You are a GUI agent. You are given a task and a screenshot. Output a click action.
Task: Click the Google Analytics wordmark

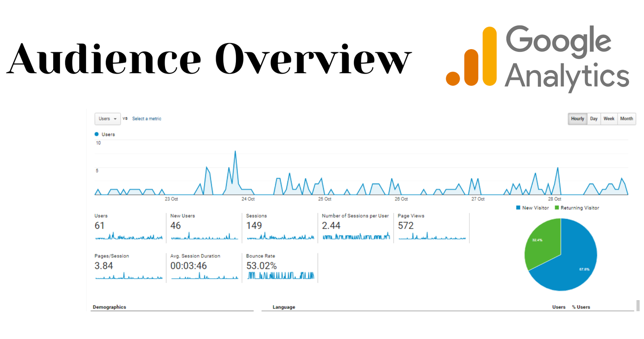(x=567, y=58)
